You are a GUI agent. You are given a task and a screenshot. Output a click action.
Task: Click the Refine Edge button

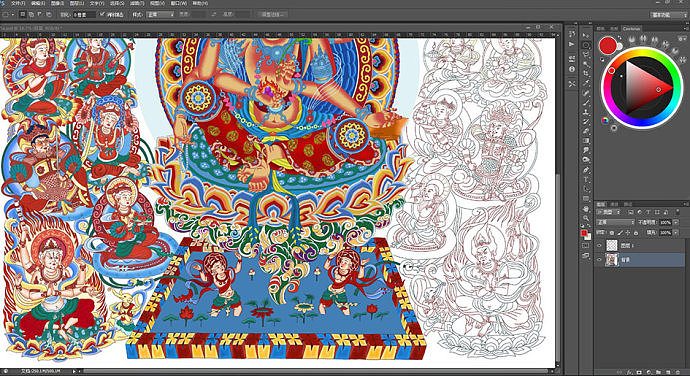271,14
